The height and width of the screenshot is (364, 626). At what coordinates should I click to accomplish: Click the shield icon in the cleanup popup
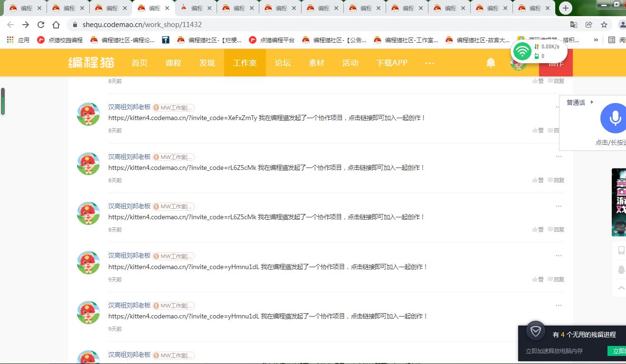pos(536,331)
